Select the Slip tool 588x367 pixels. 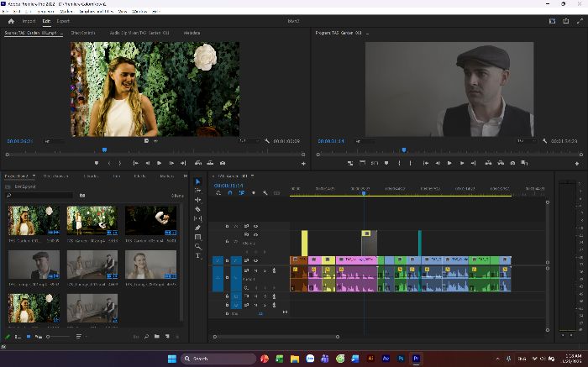[x=197, y=218]
